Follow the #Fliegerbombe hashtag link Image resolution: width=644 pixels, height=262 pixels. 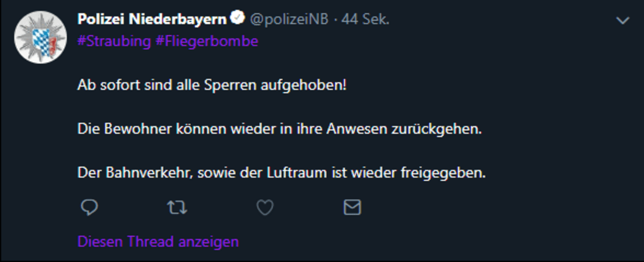[x=207, y=42]
